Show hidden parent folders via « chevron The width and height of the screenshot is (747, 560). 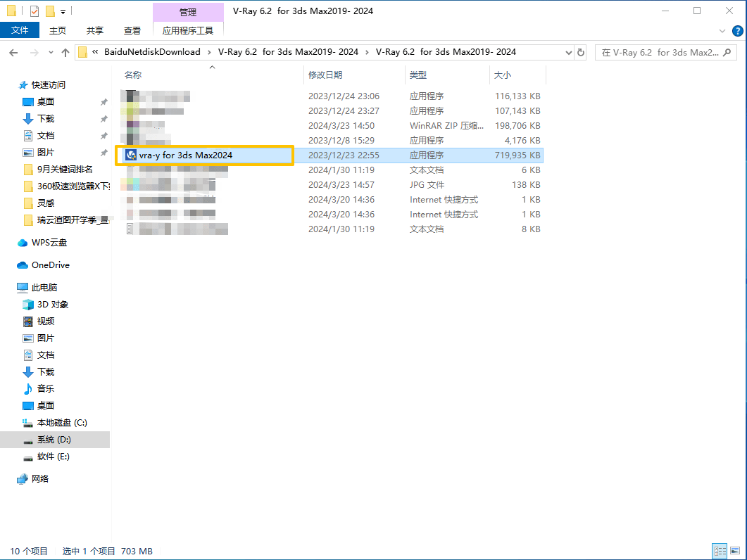coord(95,52)
